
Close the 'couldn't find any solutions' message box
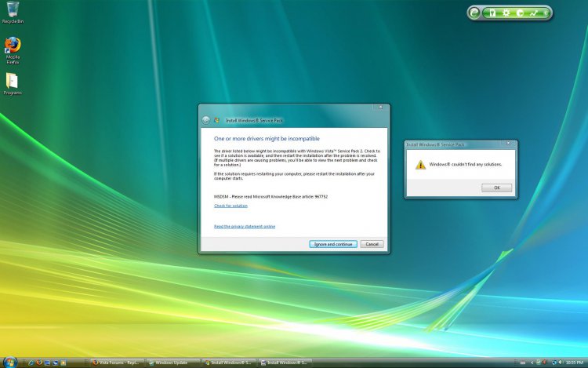click(x=509, y=144)
